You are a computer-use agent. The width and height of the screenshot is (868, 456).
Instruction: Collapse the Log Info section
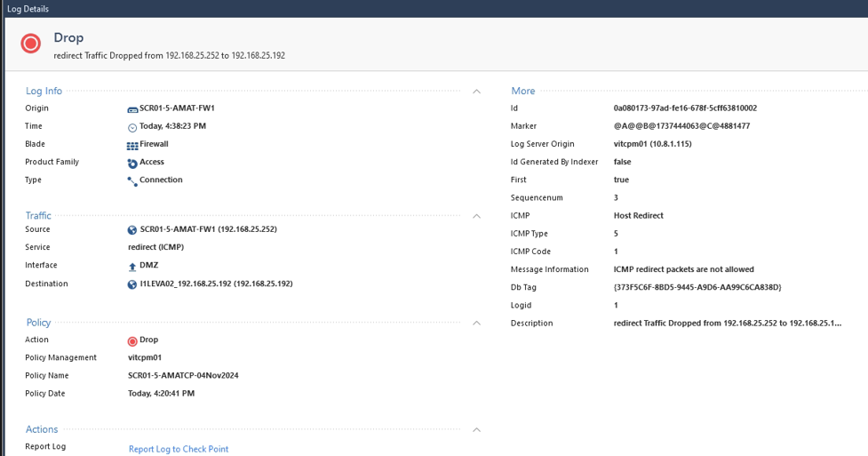pyautogui.click(x=476, y=91)
